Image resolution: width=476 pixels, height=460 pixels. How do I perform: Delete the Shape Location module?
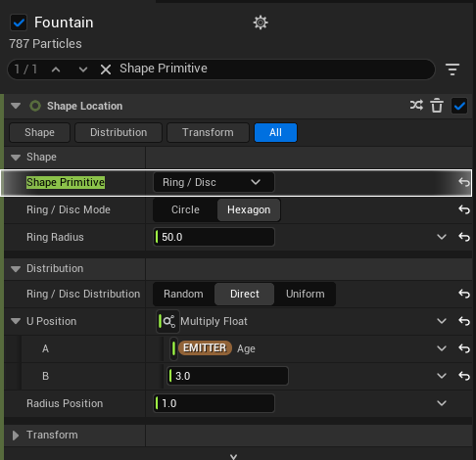tap(437, 106)
